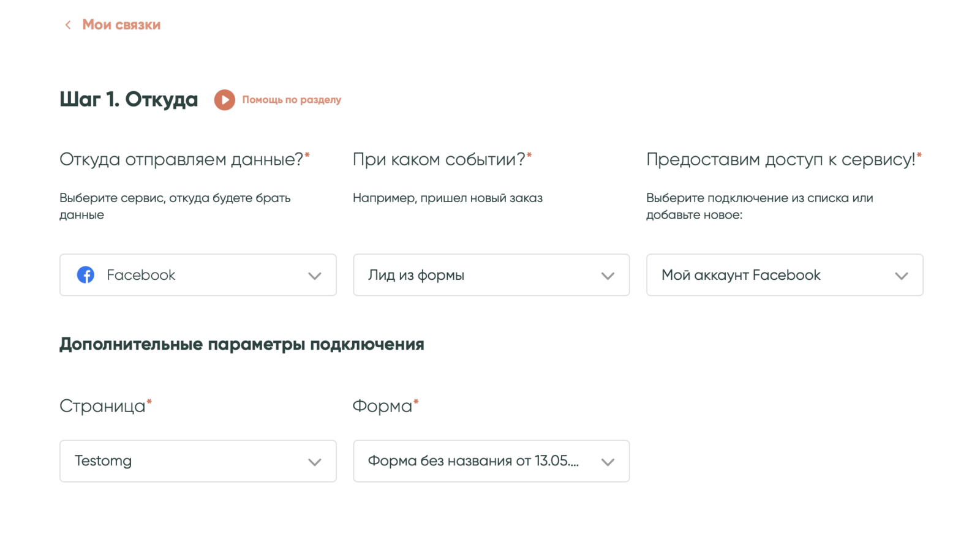Click the chevron in the Форма без названия field
Viewport: 980px width, 545px height.
[608, 462]
